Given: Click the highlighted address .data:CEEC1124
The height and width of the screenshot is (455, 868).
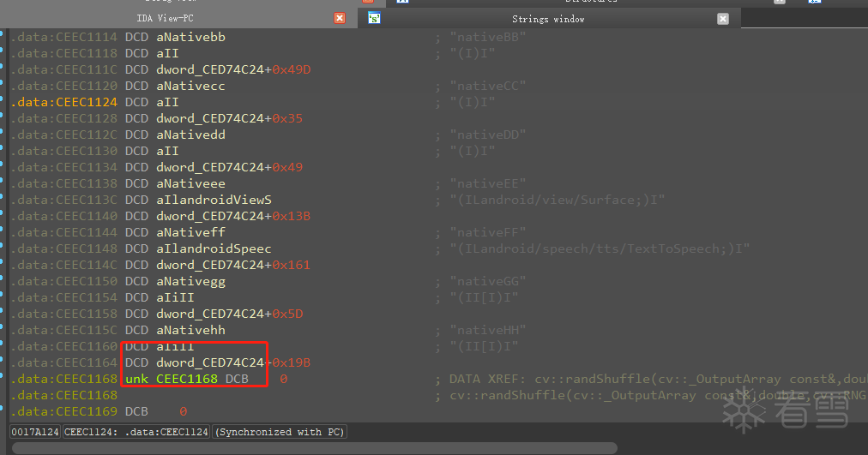Looking at the screenshot, I should click(x=64, y=102).
